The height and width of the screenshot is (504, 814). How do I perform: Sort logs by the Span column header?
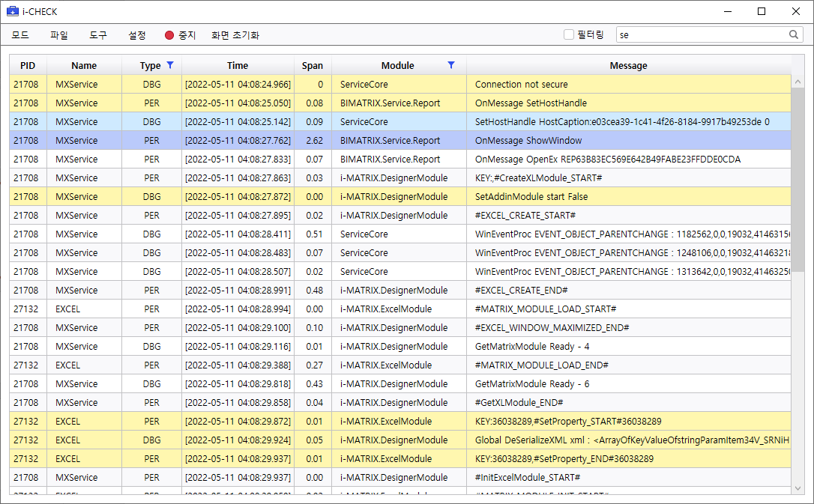[313, 66]
